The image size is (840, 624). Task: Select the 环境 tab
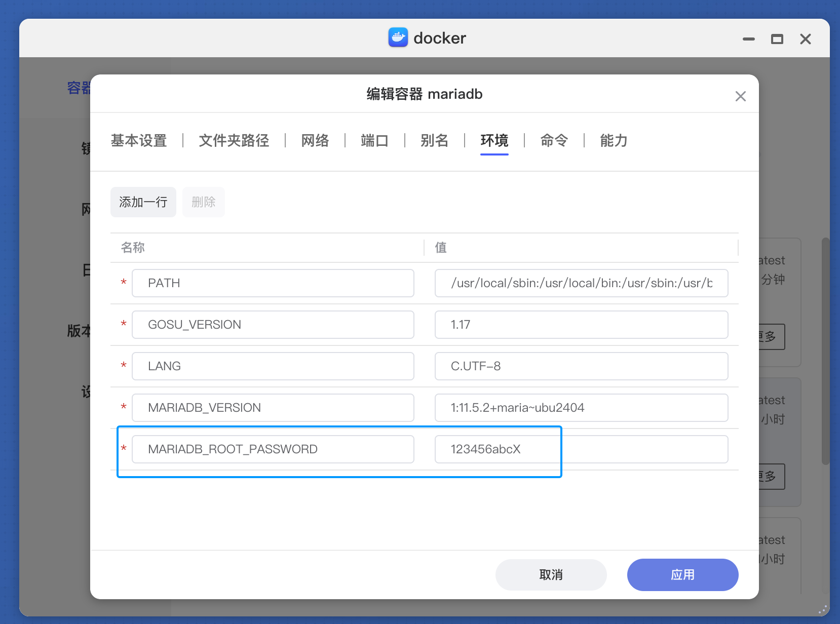pyautogui.click(x=494, y=141)
